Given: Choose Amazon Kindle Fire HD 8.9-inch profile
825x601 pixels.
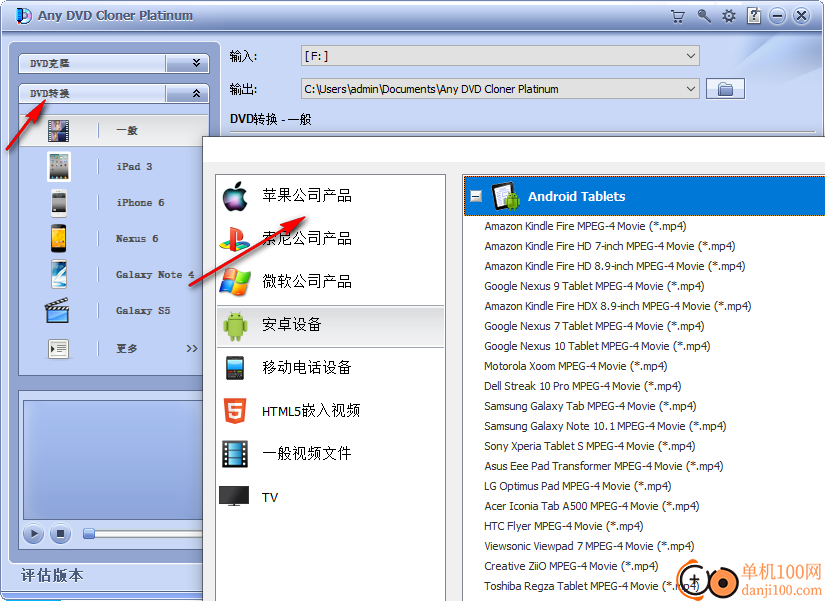Looking at the screenshot, I should tap(615, 266).
